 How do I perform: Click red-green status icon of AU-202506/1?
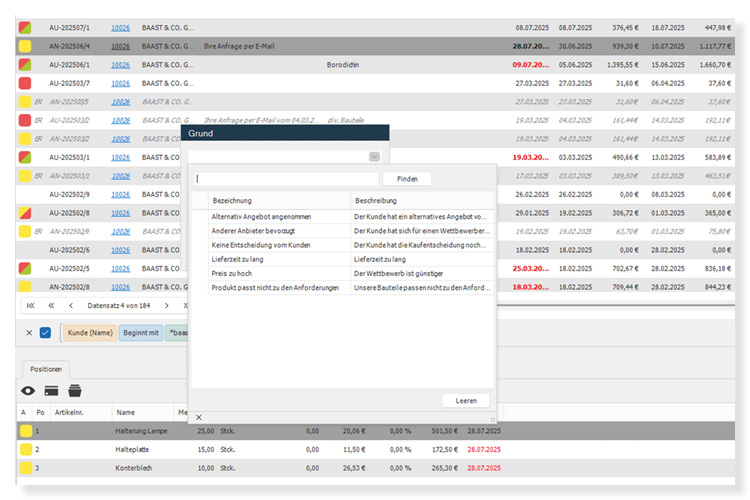(25, 65)
